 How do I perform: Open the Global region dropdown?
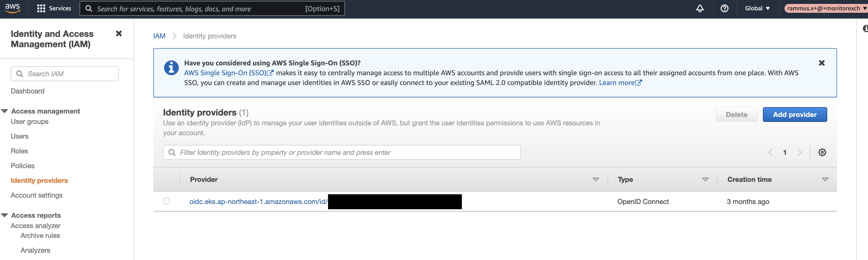(x=757, y=8)
